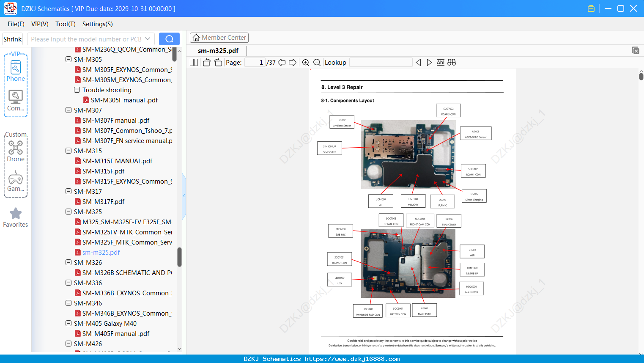
Task: Go to next page arrow
Action: pos(293,62)
